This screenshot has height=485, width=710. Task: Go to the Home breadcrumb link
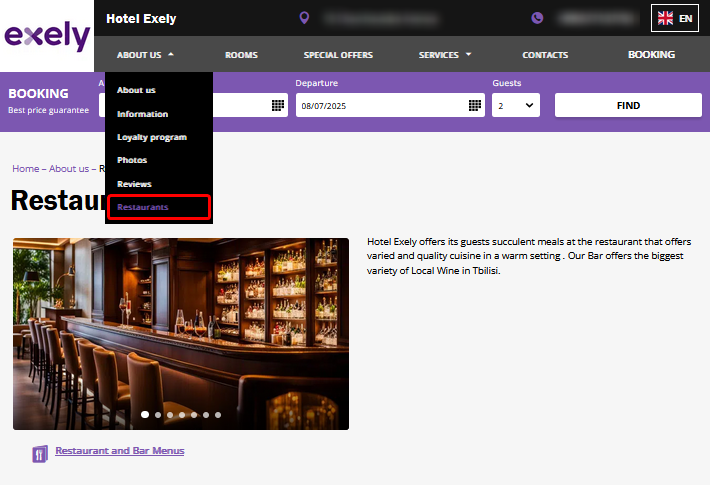pos(25,169)
